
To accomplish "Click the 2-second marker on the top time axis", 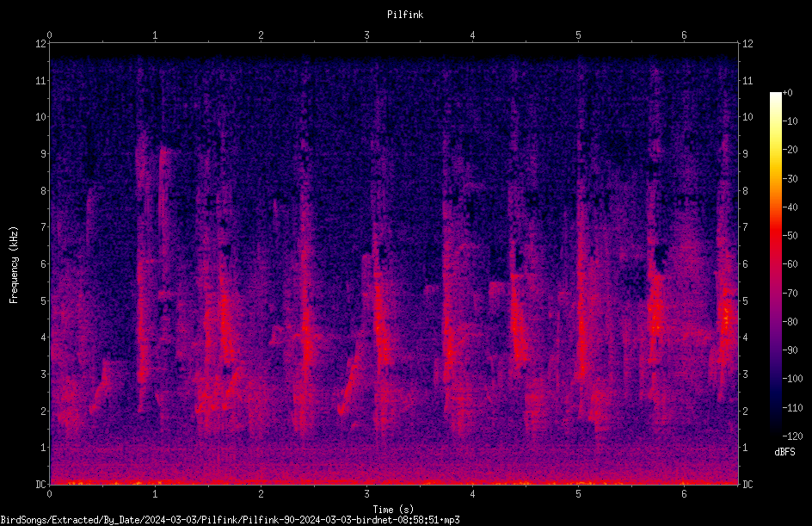I will [x=261, y=35].
